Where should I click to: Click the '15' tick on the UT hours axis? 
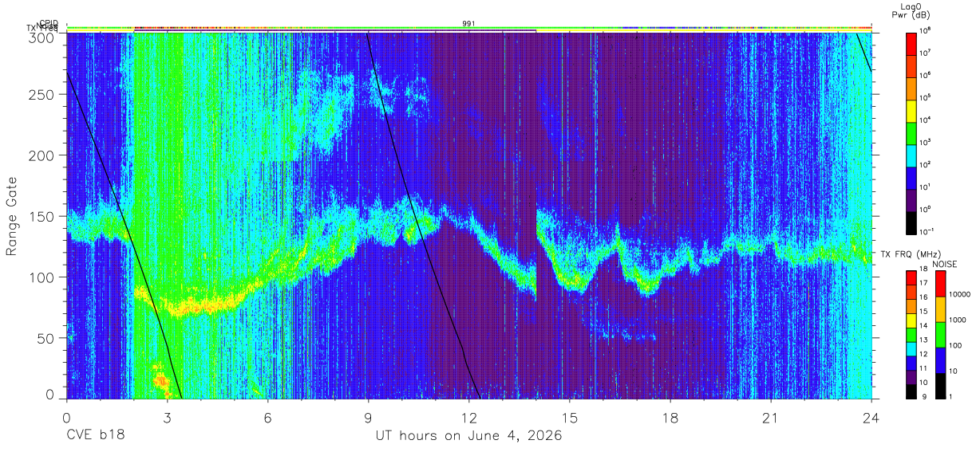(x=570, y=417)
